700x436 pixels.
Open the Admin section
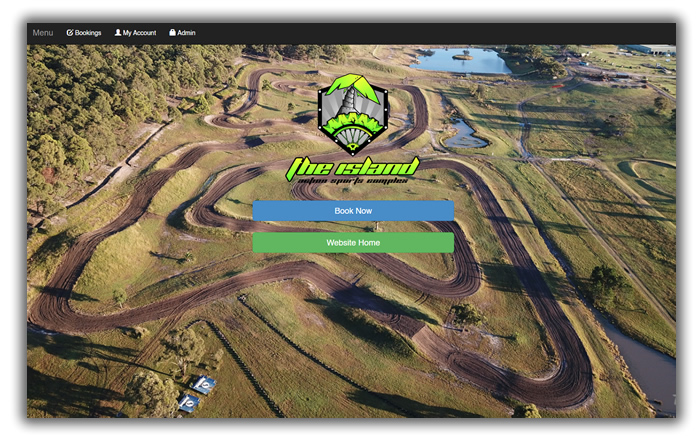(183, 33)
